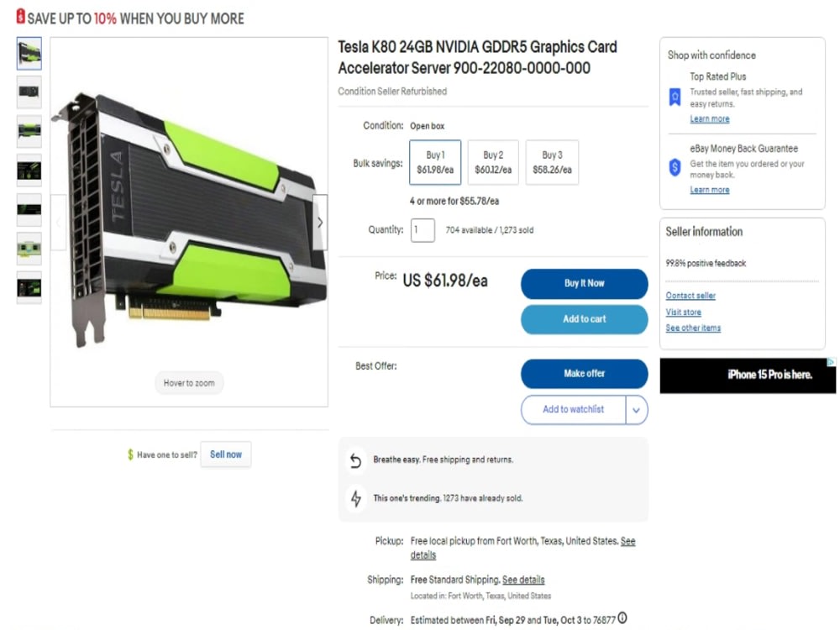Select the second product thumbnail image
Screen dimensions: 840x630
coord(29,92)
